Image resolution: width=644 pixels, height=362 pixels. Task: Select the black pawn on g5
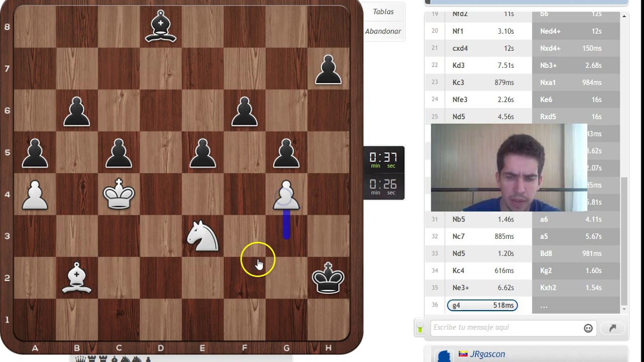pos(286,152)
